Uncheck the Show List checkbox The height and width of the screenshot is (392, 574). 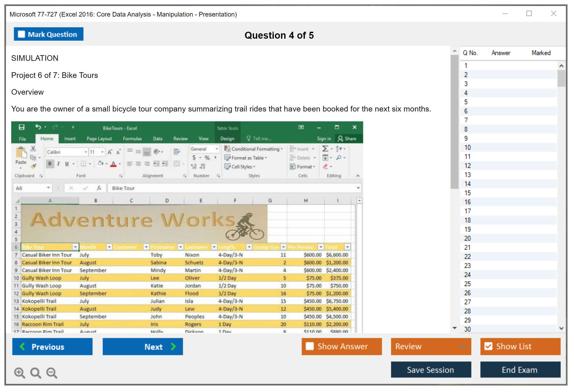[x=488, y=346]
